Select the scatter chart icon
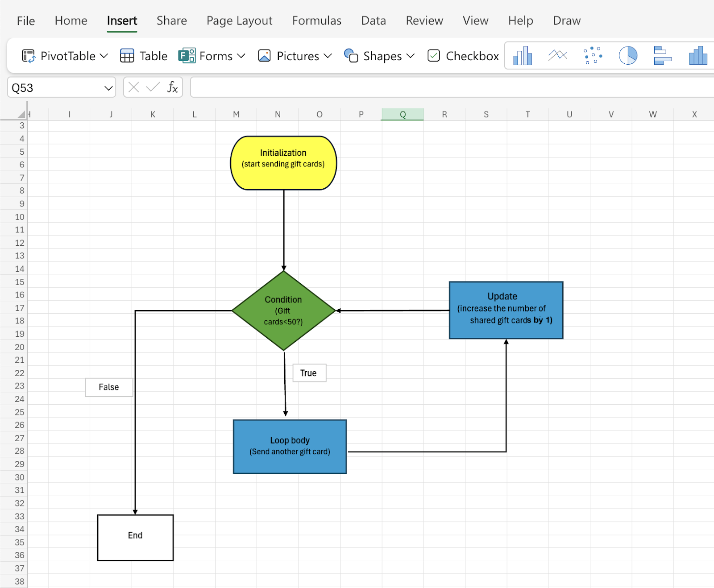714x588 pixels. click(593, 56)
